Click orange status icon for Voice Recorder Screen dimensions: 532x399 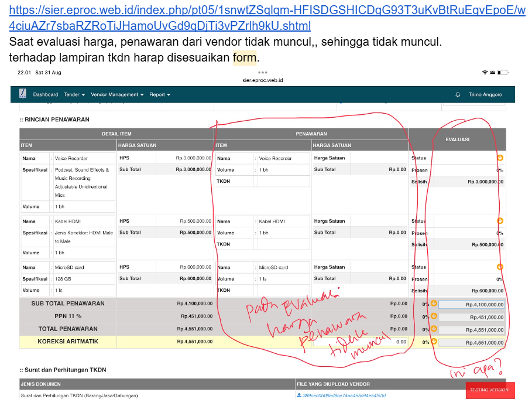coord(500,158)
